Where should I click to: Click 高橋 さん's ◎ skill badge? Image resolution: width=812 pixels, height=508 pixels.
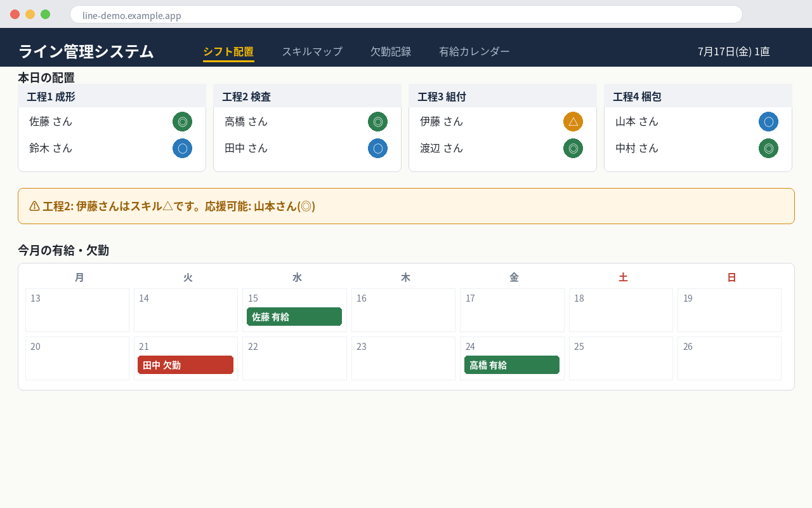click(x=377, y=121)
